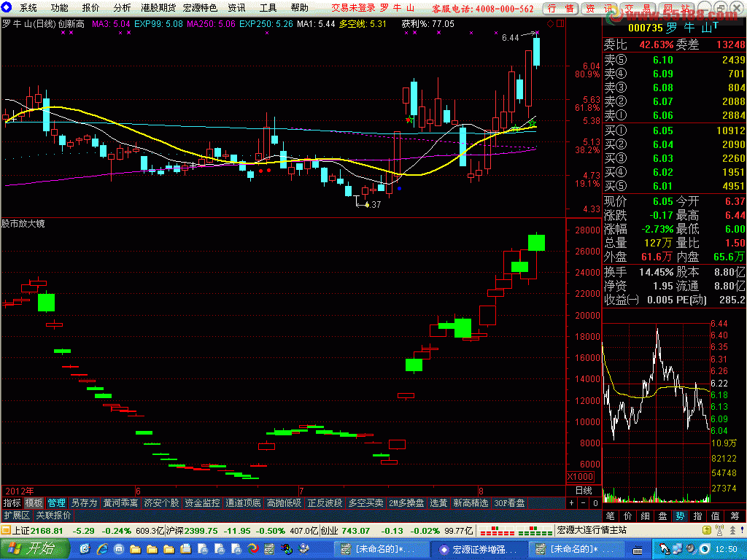747x560 pixels.
Task: Apply the 正反波段 template
Action: point(325,503)
